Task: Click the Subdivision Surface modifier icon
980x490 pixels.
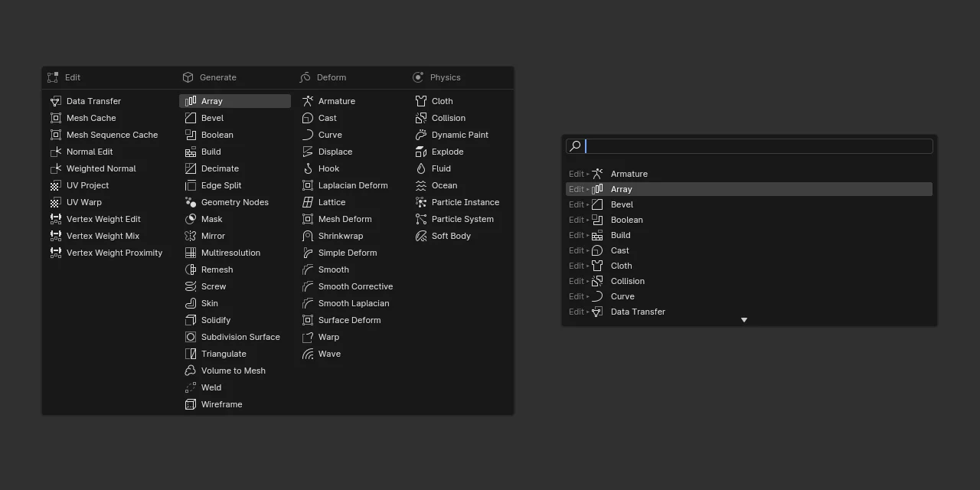Action: click(x=191, y=337)
